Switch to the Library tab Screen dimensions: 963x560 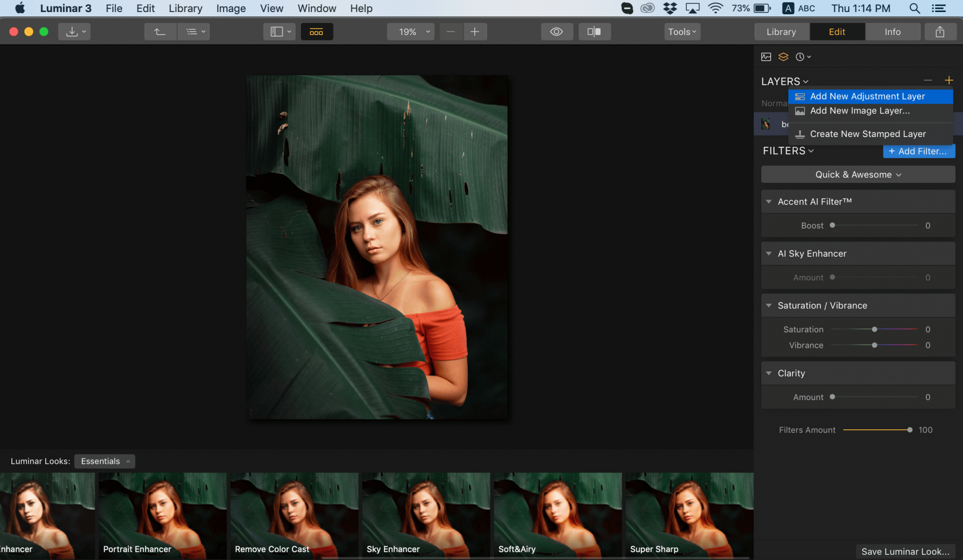[x=781, y=32]
